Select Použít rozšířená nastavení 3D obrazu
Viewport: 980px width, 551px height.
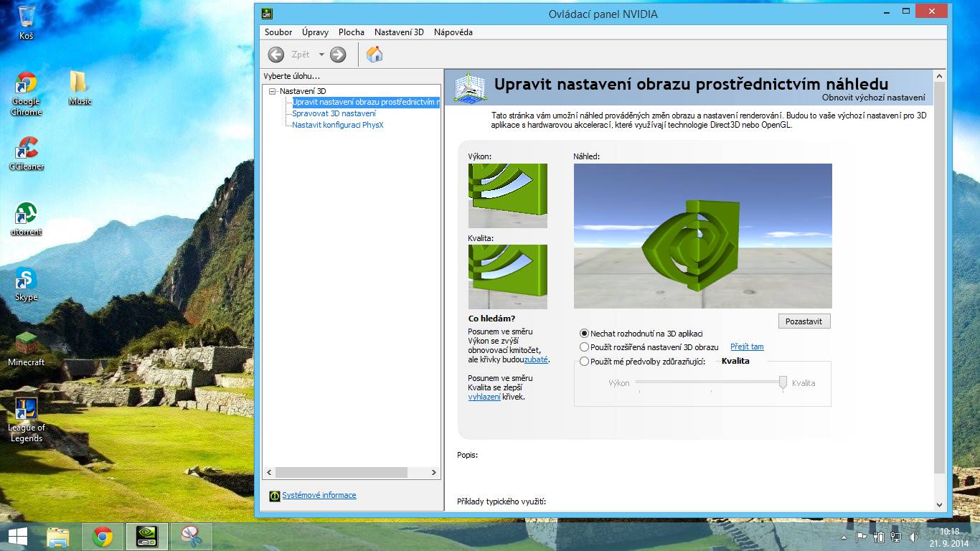(x=649, y=347)
